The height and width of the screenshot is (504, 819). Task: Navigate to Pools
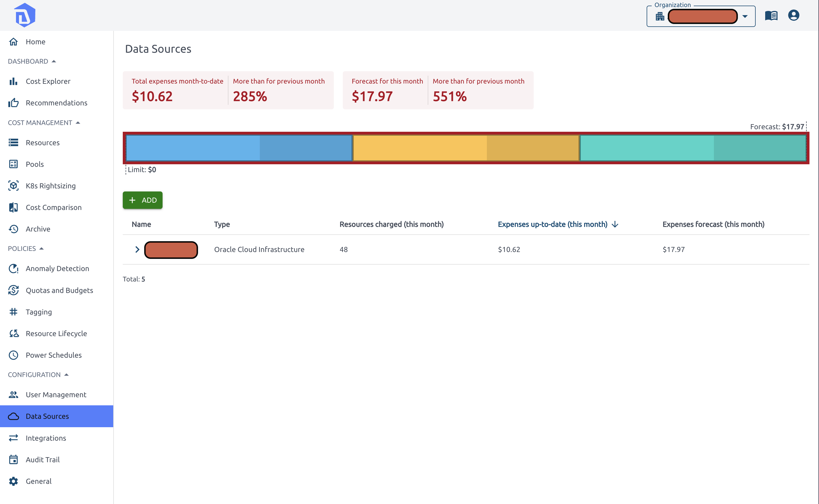(x=57, y=164)
